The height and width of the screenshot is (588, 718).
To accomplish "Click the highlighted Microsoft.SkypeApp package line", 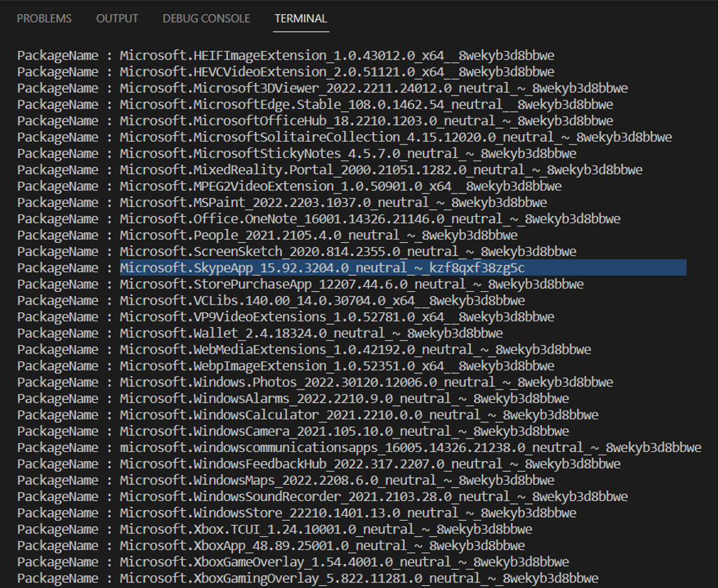I will pyautogui.click(x=352, y=268).
